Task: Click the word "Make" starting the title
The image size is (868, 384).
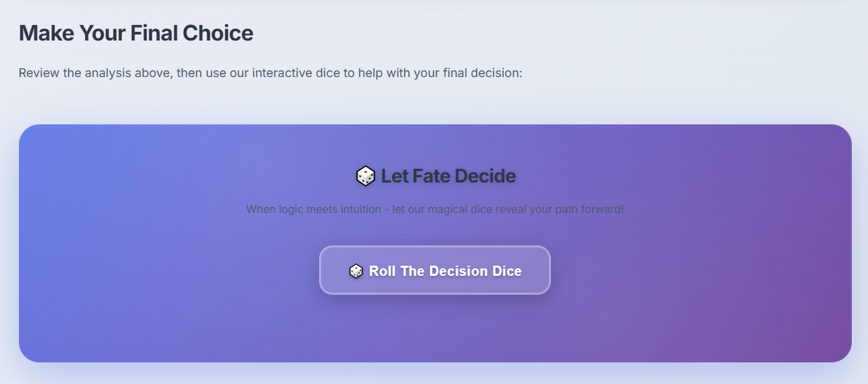Action: point(46,32)
